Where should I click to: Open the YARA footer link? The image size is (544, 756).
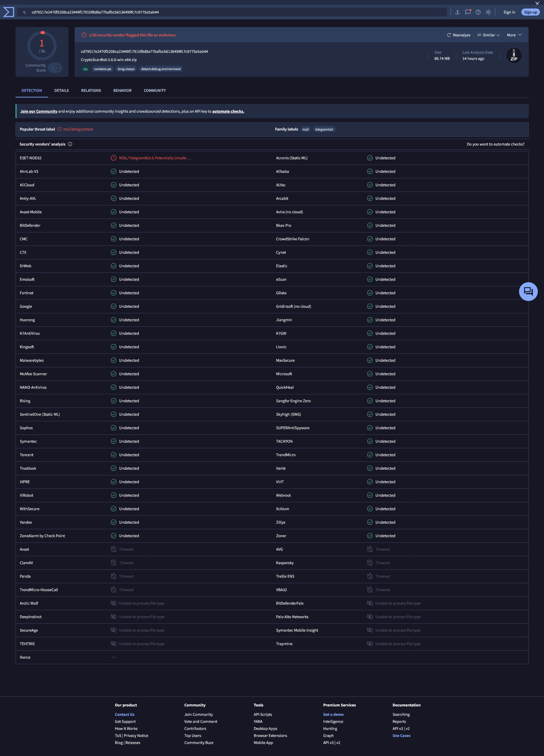coord(258,721)
